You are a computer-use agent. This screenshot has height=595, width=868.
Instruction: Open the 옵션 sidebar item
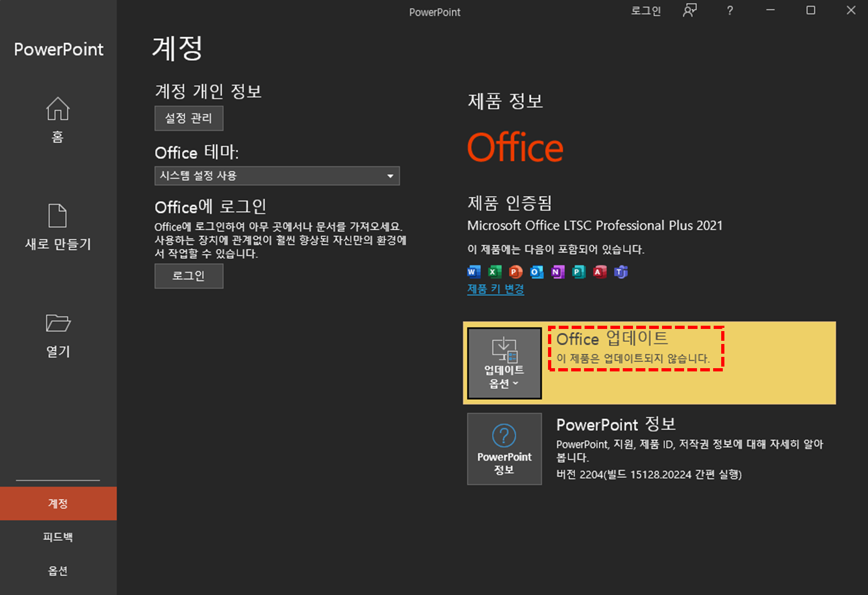tap(58, 571)
